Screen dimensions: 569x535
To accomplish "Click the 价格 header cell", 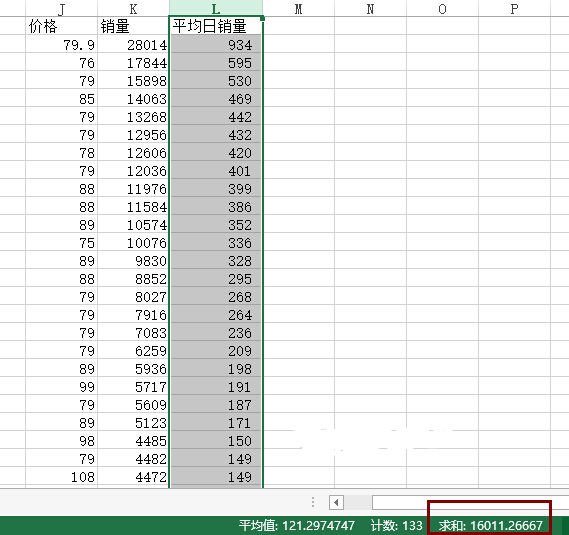I will [61, 26].
